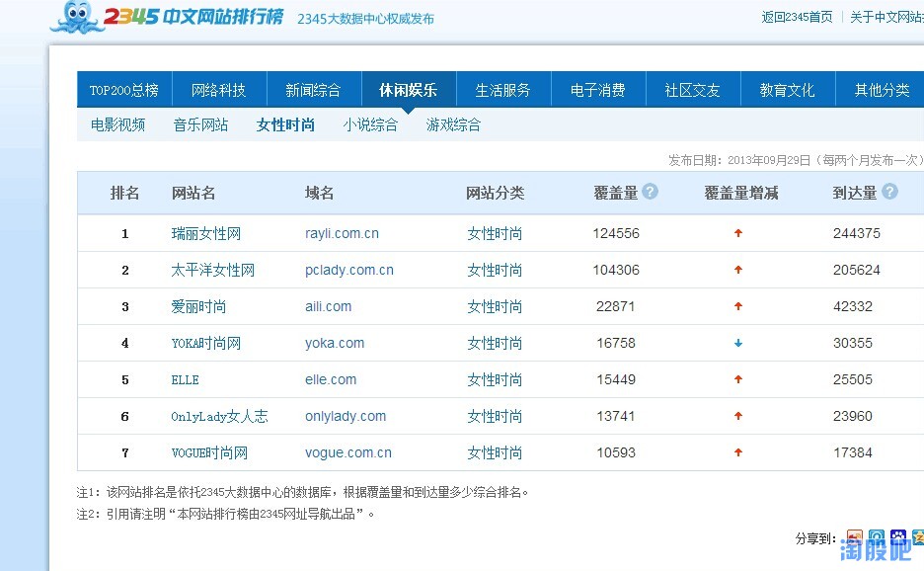The image size is (924, 571).
Task: Click the red up arrow in 太平洋女性网 row
Action: [737, 270]
